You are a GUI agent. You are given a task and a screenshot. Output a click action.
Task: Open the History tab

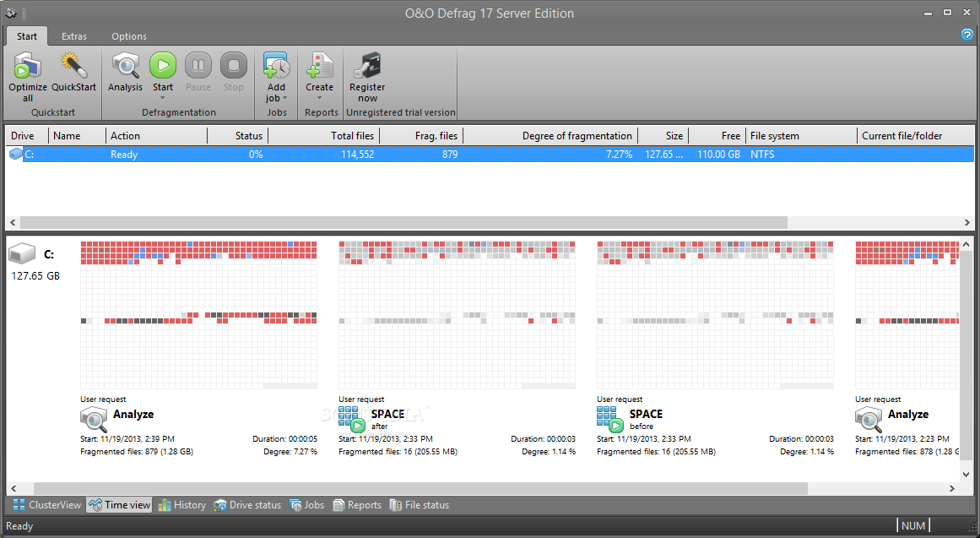181,505
